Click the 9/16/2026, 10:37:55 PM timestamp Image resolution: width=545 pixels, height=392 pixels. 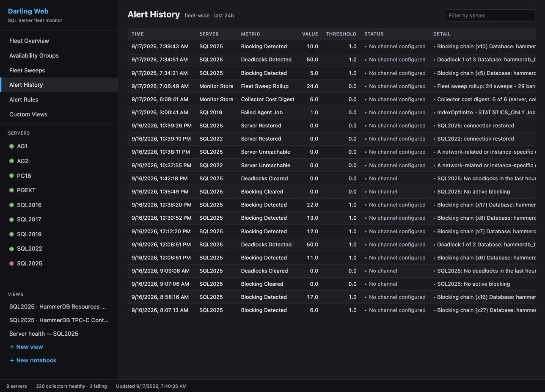pyautogui.click(x=161, y=166)
